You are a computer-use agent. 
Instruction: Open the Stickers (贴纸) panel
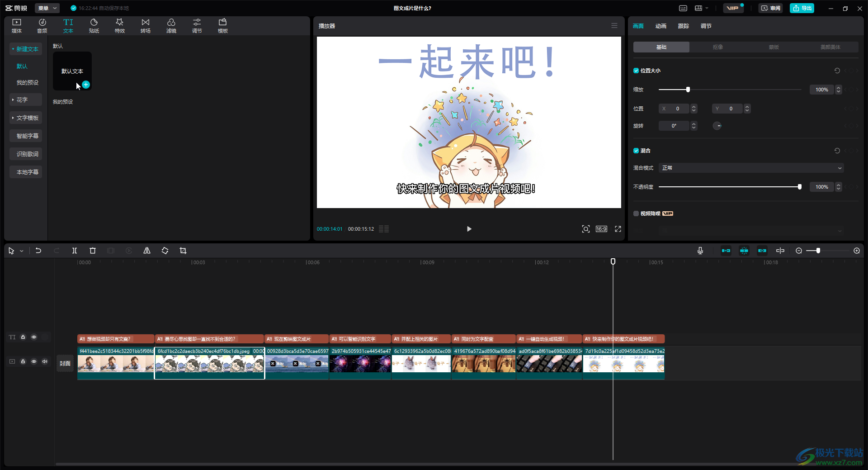[x=94, y=26]
